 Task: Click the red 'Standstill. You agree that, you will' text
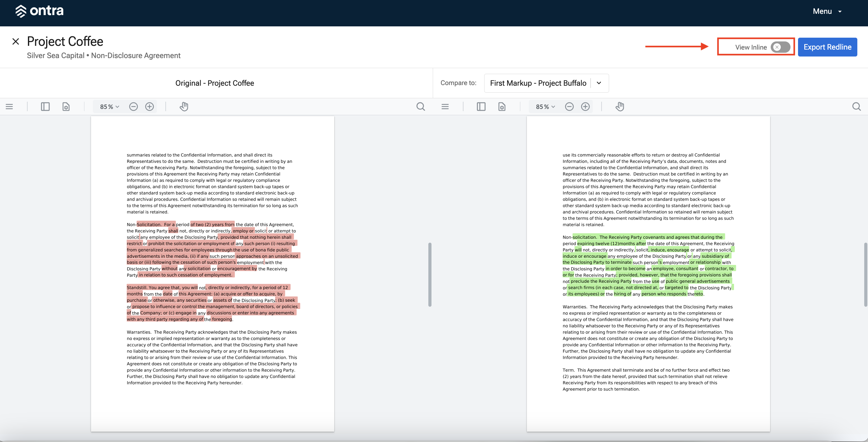coord(162,287)
